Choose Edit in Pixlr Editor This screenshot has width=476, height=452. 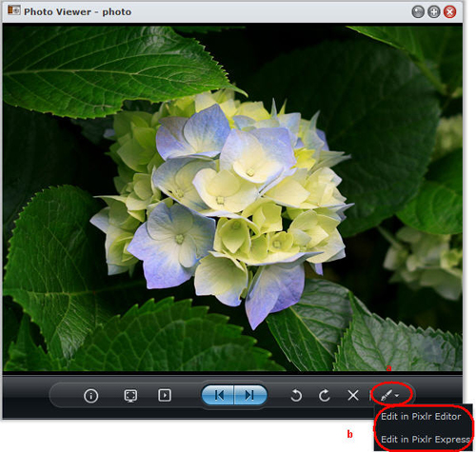click(x=421, y=416)
